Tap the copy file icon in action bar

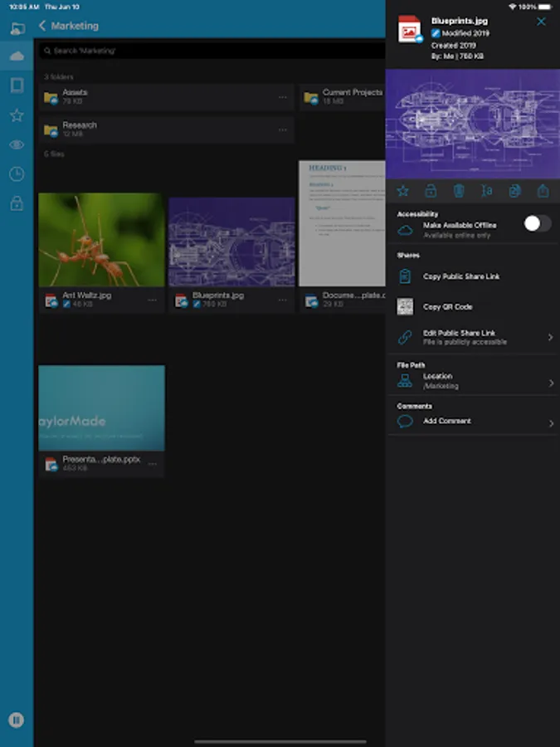[514, 191]
